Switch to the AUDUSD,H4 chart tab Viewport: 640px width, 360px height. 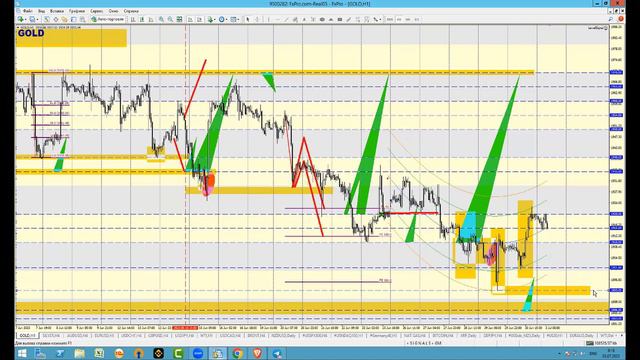click(x=78, y=336)
